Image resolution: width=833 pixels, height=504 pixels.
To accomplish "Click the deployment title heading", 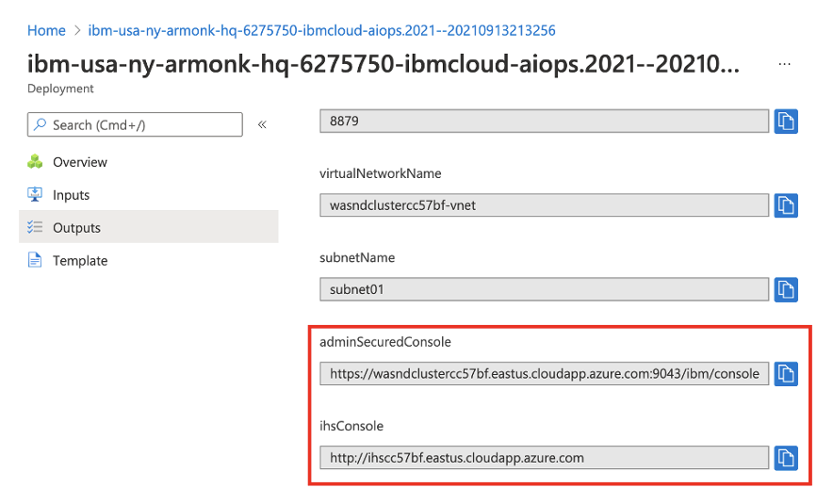I will (x=383, y=64).
